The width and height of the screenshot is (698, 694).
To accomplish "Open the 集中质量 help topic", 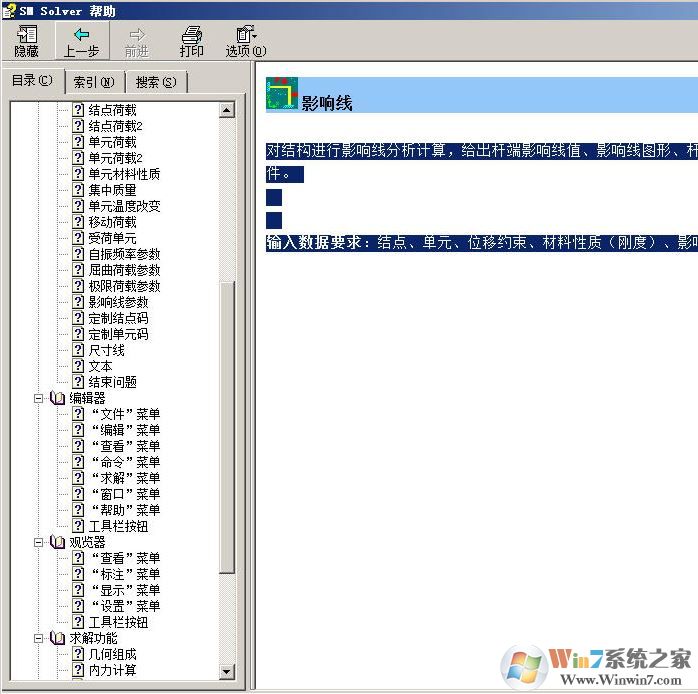I will point(112,190).
